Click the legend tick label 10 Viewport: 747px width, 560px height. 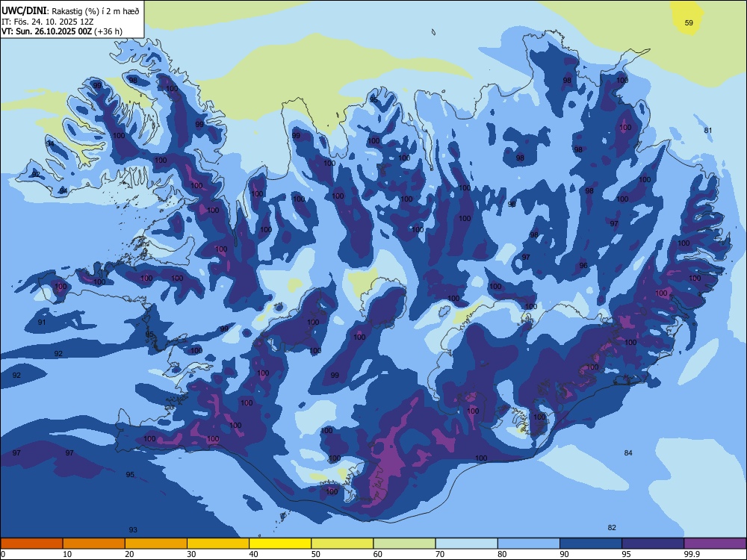click(x=67, y=554)
